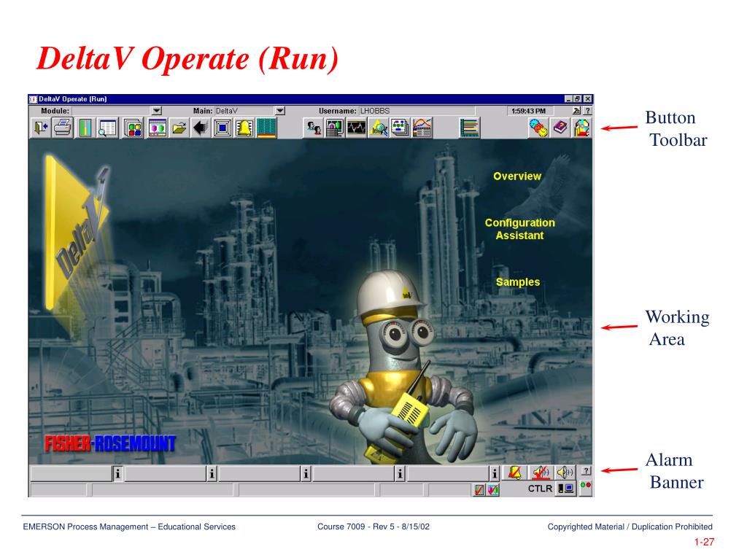This screenshot has height=560, width=747.
Task: Silence horn via speaker with red check
Action: [x=541, y=472]
